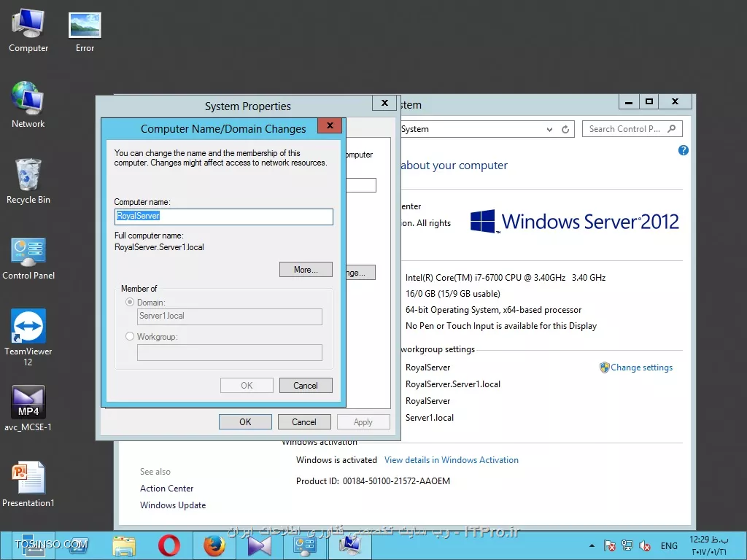747x560 pixels.
Task: Switch the ENG input language indicator
Action: (669, 545)
